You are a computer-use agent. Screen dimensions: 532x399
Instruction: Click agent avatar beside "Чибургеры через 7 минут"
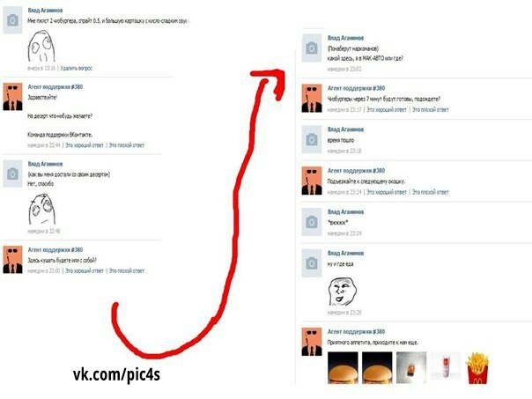click(312, 99)
